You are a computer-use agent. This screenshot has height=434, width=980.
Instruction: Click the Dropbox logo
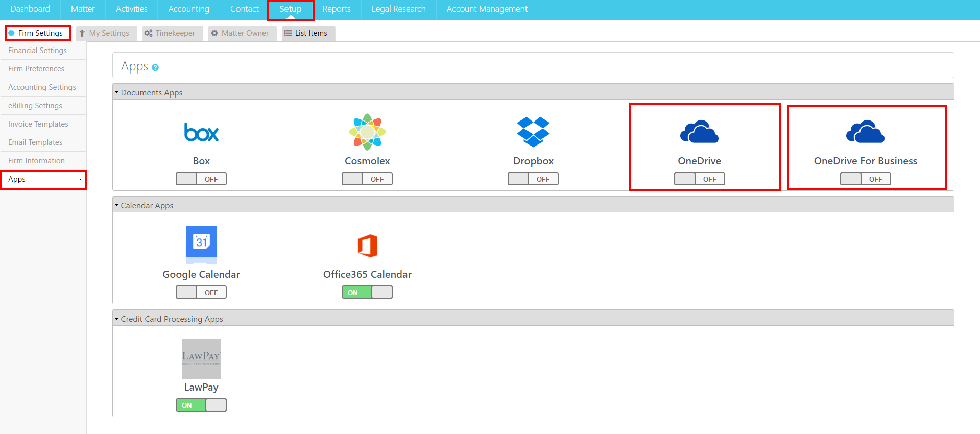click(x=533, y=132)
